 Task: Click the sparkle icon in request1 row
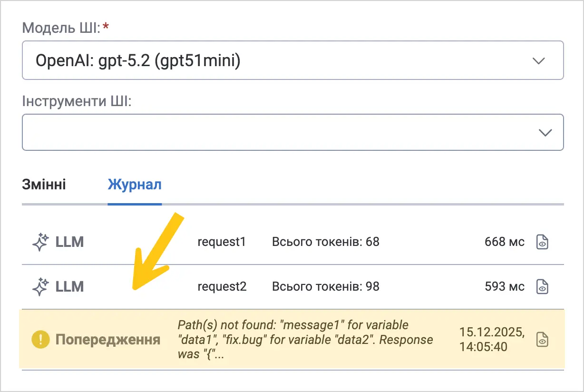[x=40, y=242]
